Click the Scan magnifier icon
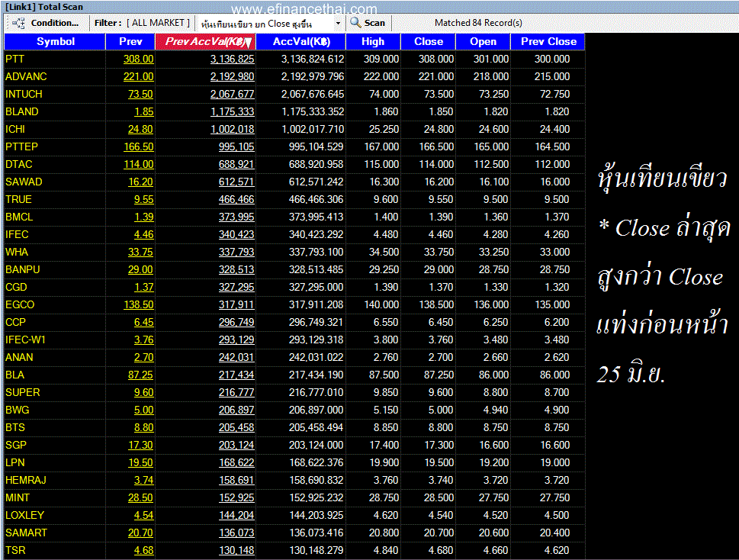 click(355, 23)
